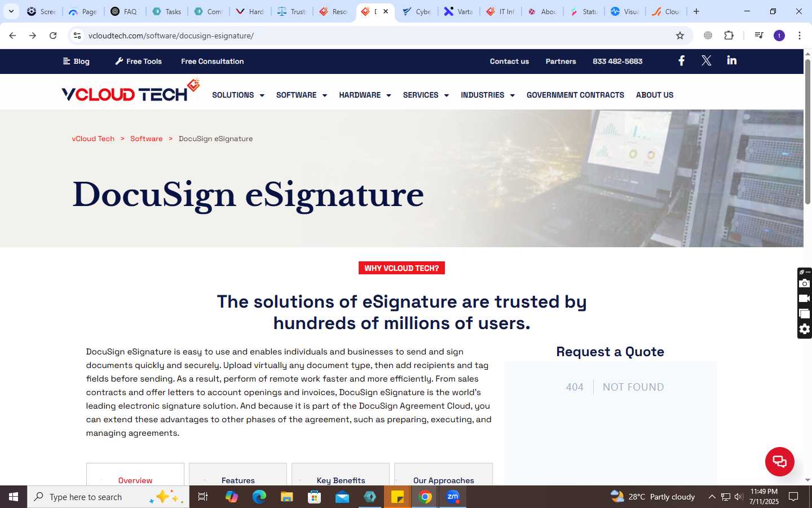Screen dimensions: 812x508
Task: Open the notification center icon
Action: tap(793, 497)
